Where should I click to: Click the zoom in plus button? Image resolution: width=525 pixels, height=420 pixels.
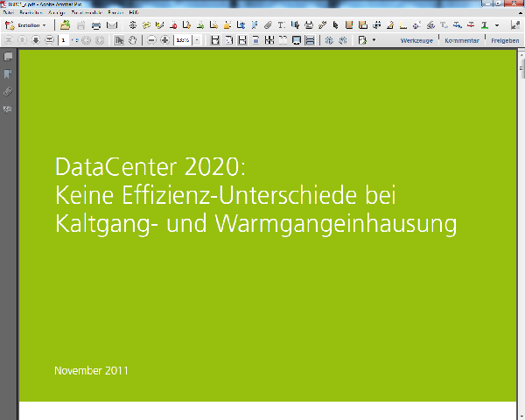(164, 40)
